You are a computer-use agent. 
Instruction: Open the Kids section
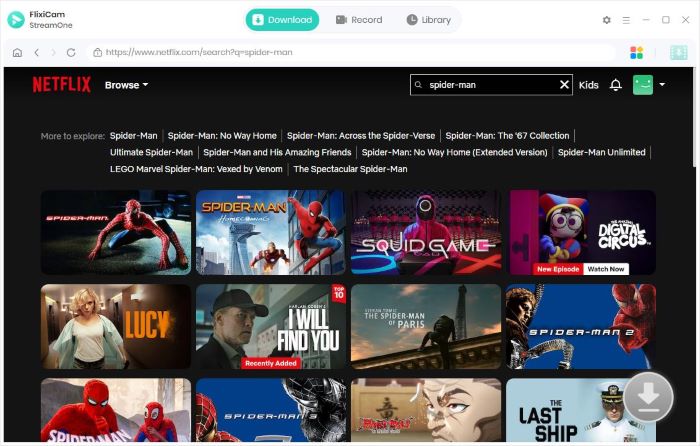[x=588, y=85]
